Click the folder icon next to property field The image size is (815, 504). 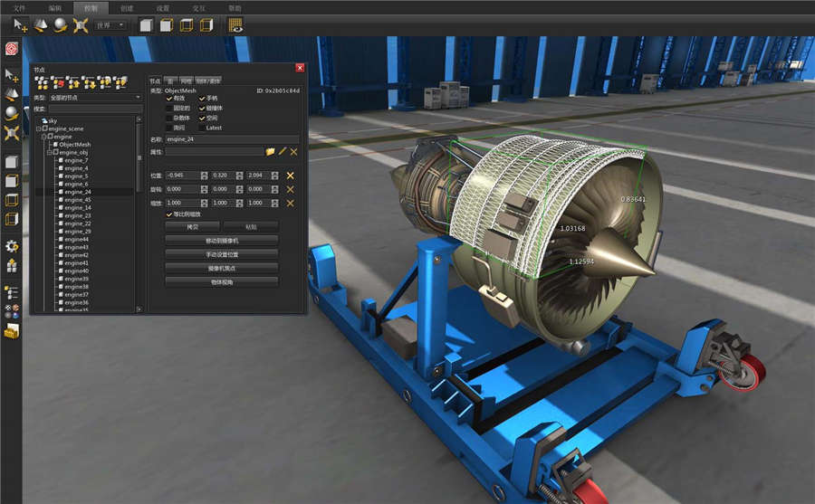pos(270,151)
